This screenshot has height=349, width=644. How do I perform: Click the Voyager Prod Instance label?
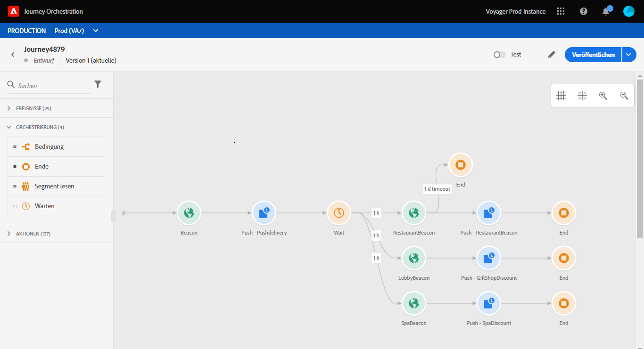click(x=516, y=11)
